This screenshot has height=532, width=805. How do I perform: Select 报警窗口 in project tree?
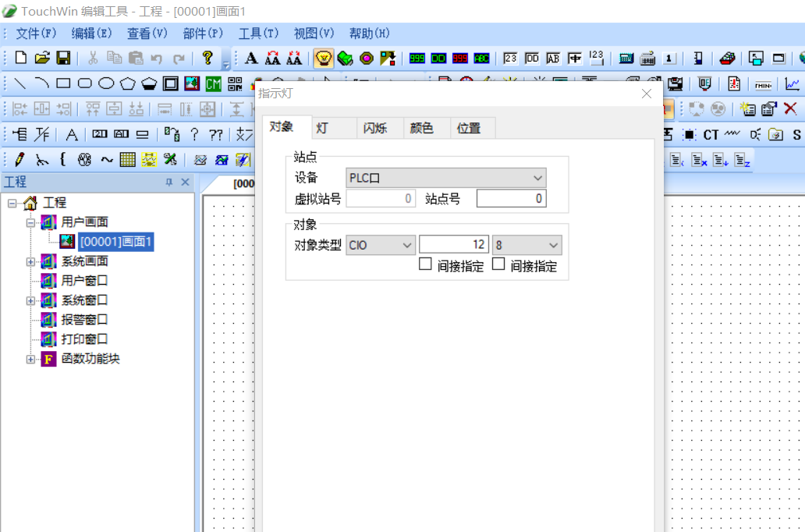pos(84,320)
